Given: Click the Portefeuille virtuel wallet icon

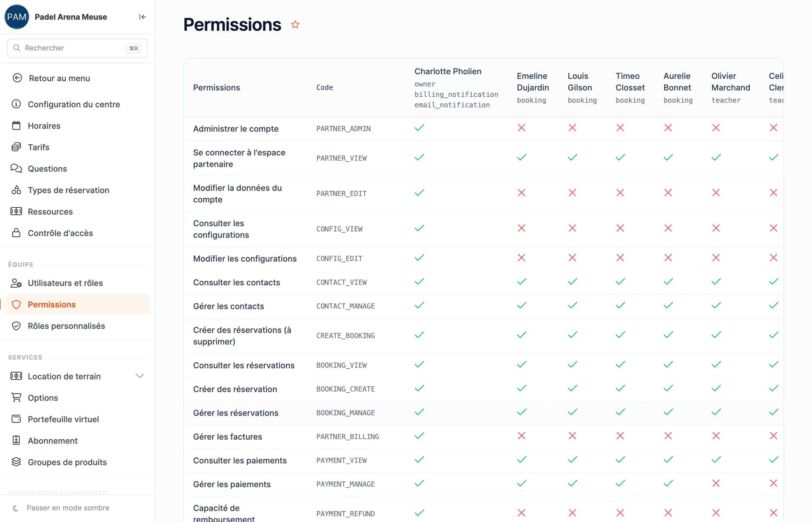Looking at the screenshot, I should point(16,419).
